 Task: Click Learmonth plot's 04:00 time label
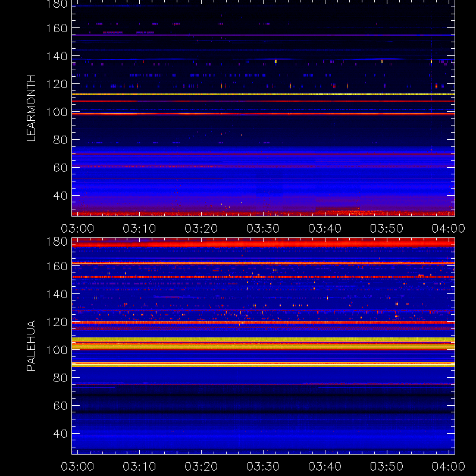tap(449, 228)
